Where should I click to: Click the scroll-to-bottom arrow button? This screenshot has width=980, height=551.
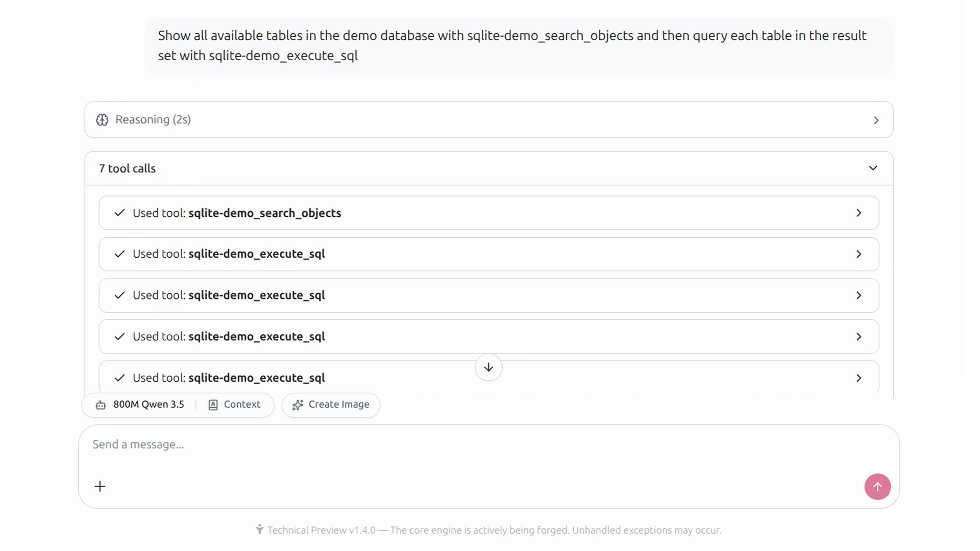(x=488, y=367)
